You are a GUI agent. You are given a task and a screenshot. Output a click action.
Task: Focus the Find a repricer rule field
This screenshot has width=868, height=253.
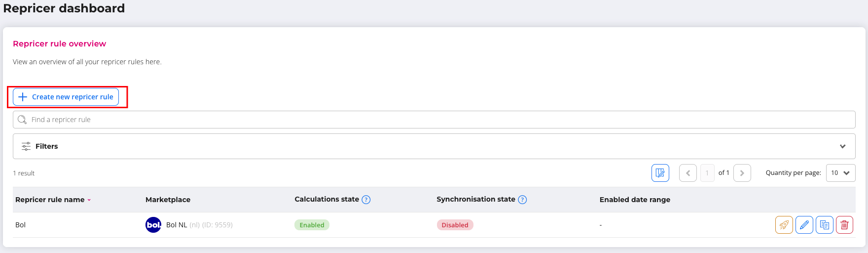(434, 120)
